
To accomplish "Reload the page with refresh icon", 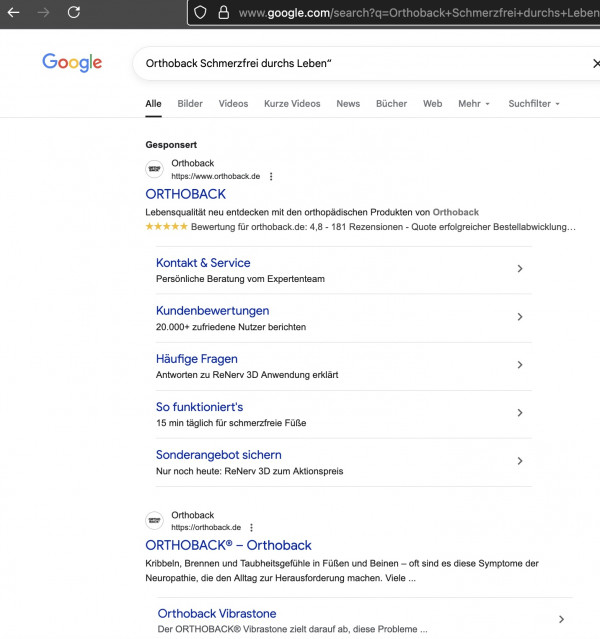I will point(74,12).
